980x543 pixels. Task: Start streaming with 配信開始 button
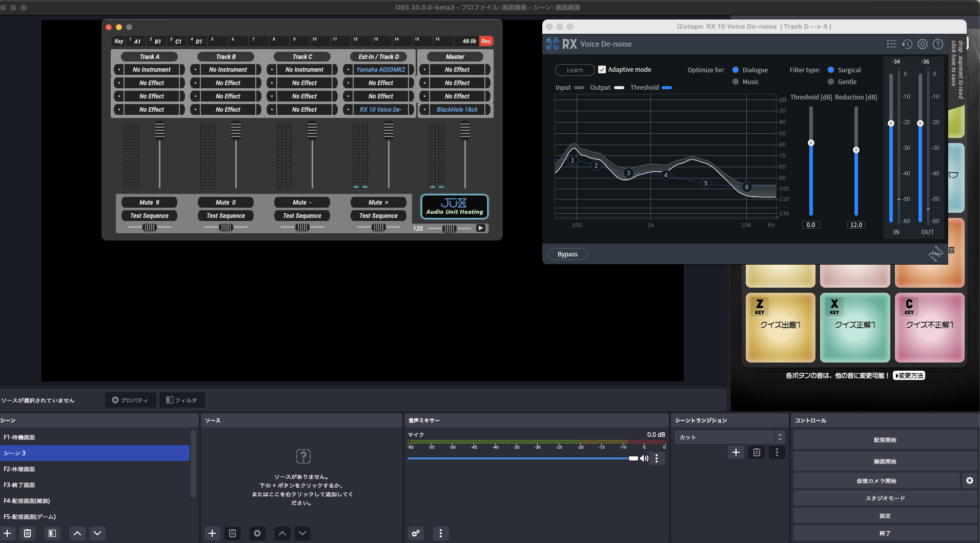(x=884, y=439)
